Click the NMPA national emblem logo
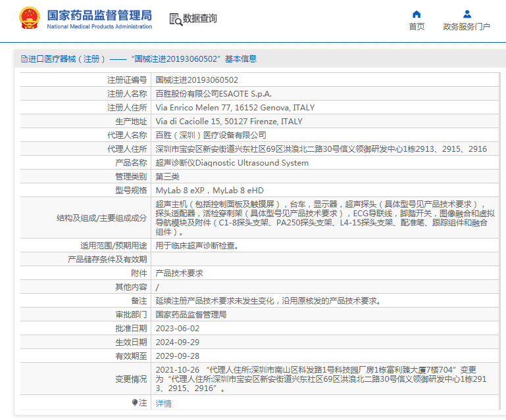Screen dimensions: 506x420 [x=29, y=18]
